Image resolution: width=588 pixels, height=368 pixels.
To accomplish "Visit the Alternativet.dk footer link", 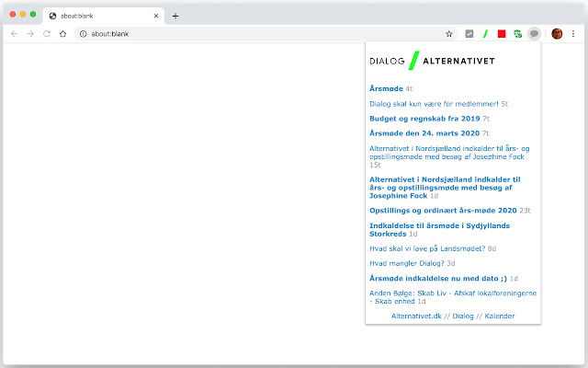I will coord(416,316).
